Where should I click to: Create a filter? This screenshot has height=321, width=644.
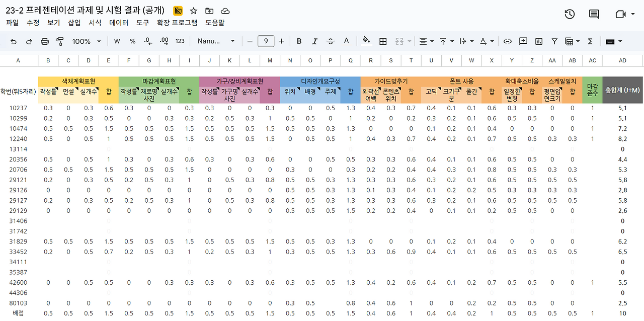pyautogui.click(x=554, y=41)
